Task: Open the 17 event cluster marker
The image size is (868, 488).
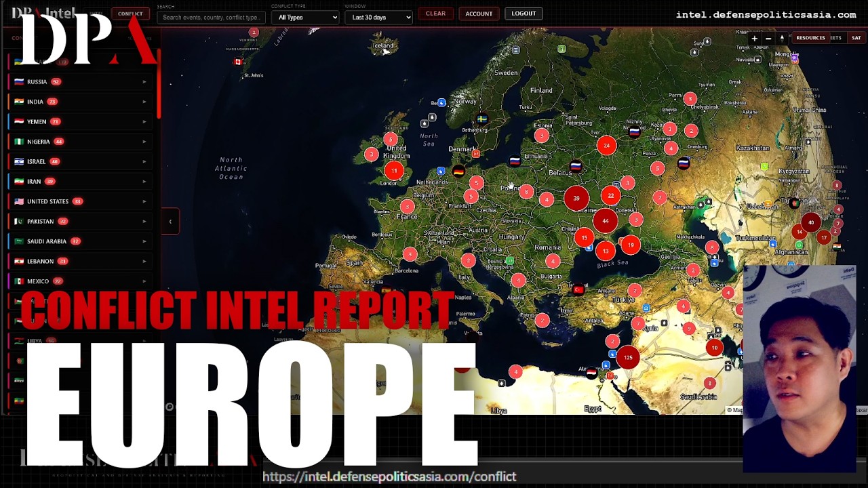Action: 824,237
